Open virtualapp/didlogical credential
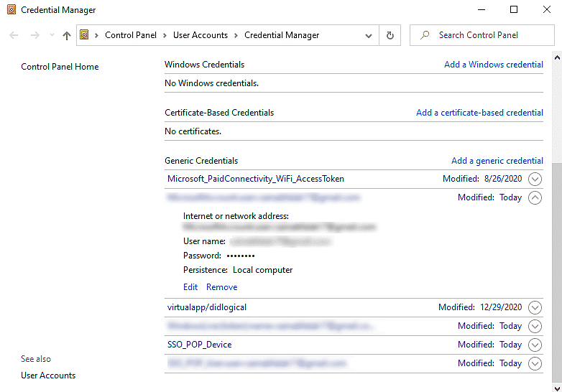 coord(207,307)
